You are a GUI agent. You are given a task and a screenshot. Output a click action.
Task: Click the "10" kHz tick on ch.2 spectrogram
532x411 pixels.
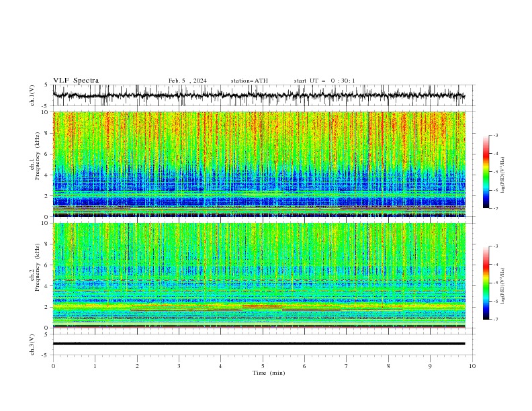tap(46, 223)
